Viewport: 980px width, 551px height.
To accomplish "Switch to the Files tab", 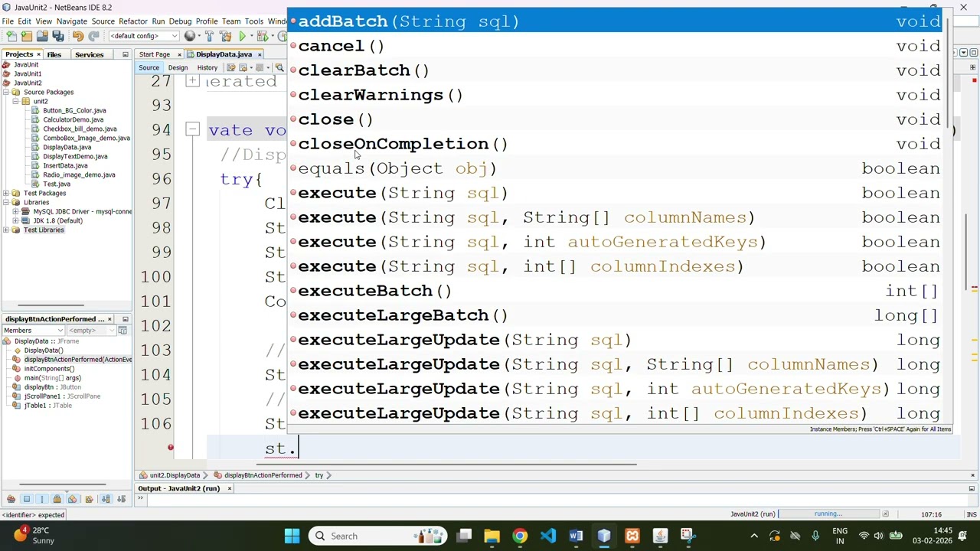I will (54, 54).
